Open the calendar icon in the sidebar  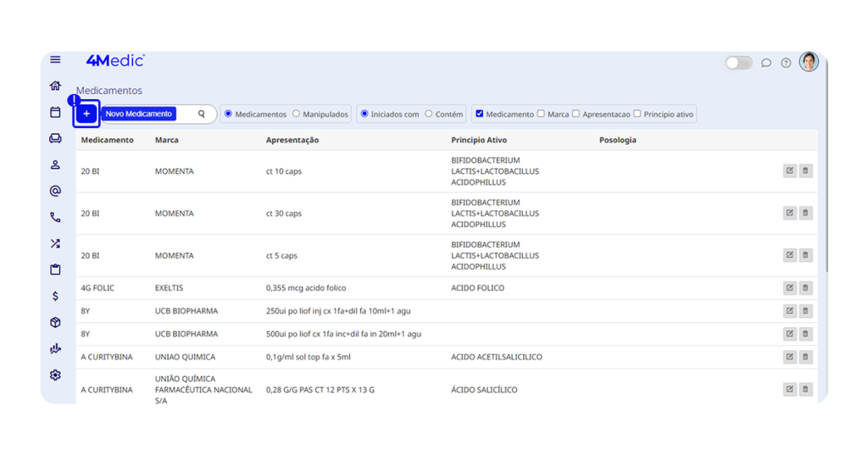point(55,112)
